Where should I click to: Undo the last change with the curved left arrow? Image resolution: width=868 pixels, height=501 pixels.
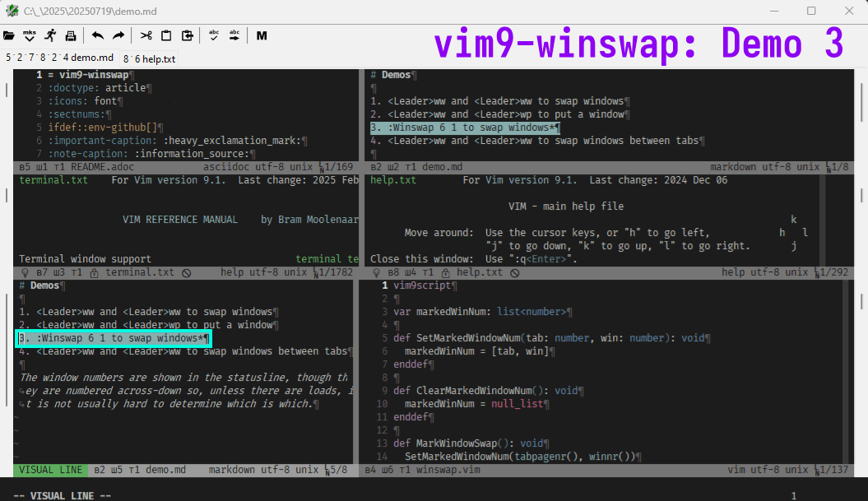tap(98, 36)
